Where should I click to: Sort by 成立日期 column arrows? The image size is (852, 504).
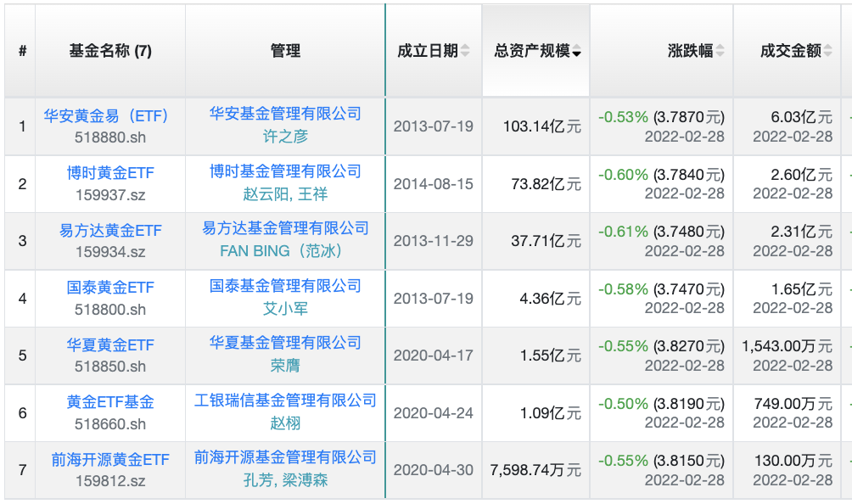[x=465, y=51]
